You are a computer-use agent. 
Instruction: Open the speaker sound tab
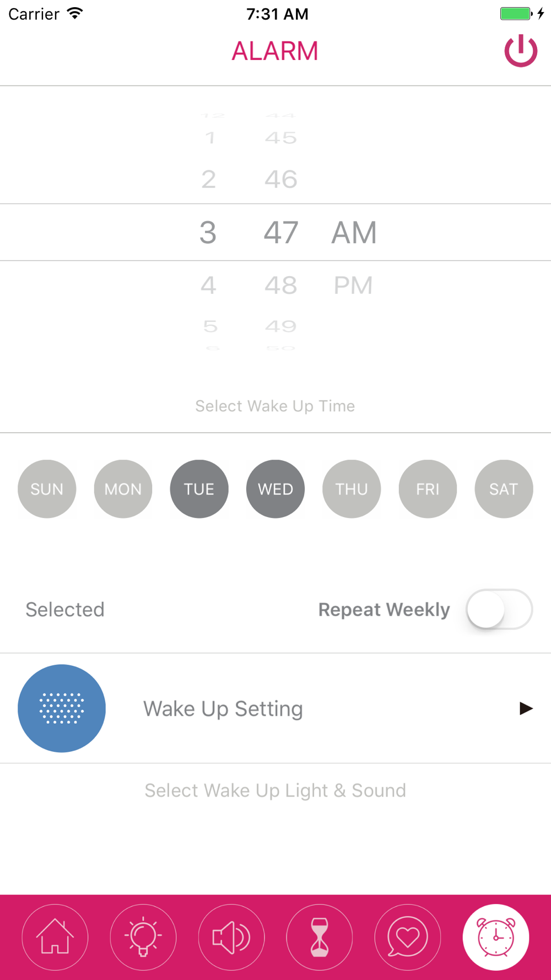pyautogui.click(x=231, y=937)
